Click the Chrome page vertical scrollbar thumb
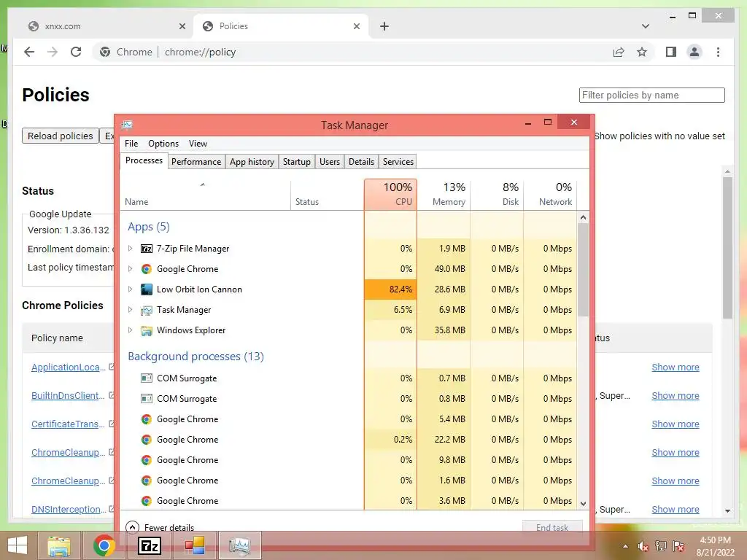The image size is (747, 560). pos(727,248)
